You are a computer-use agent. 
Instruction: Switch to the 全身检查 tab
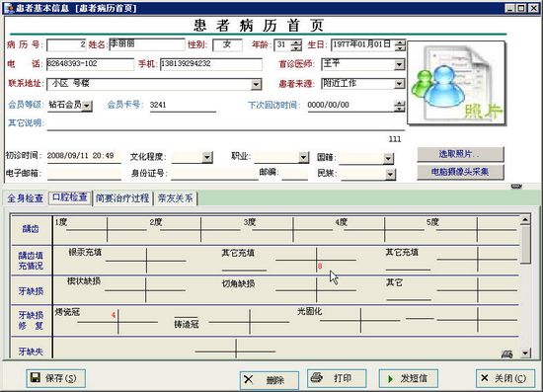pyautogui.click(x=26, y=198)
